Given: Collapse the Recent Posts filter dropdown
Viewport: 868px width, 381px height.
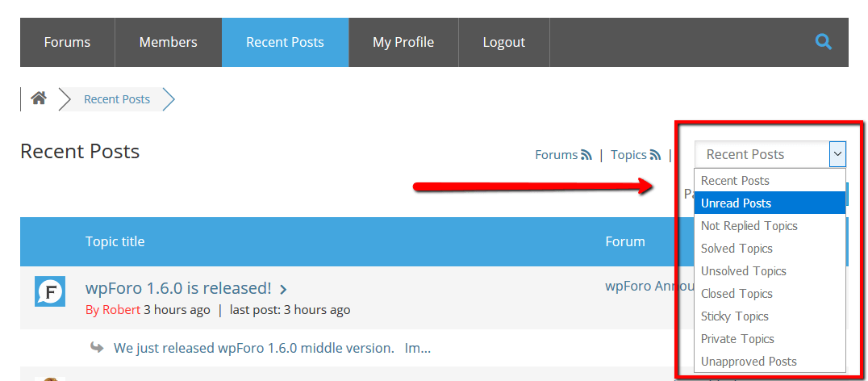Looking at the screenshot, I should pos(837,153).
